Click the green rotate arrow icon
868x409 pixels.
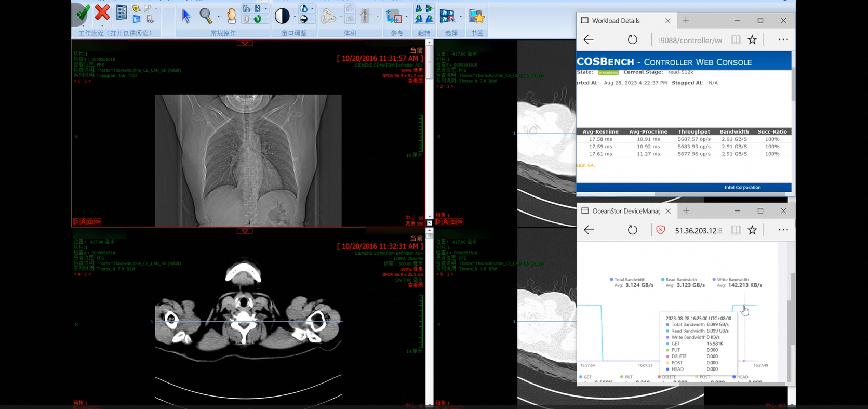(258, 19)
